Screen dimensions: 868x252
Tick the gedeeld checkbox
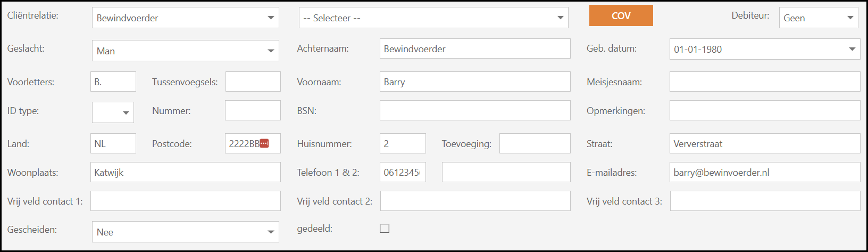(385, 229)
